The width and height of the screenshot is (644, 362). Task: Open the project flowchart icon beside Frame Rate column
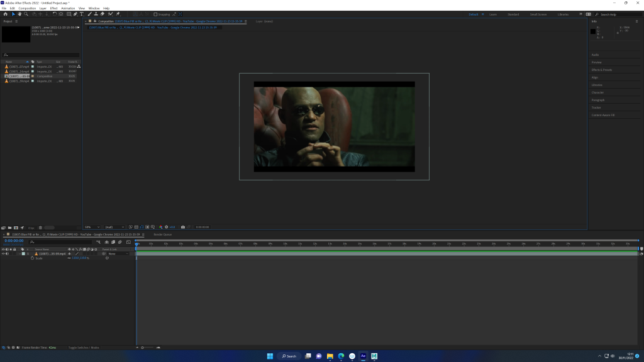pos(79,67)
